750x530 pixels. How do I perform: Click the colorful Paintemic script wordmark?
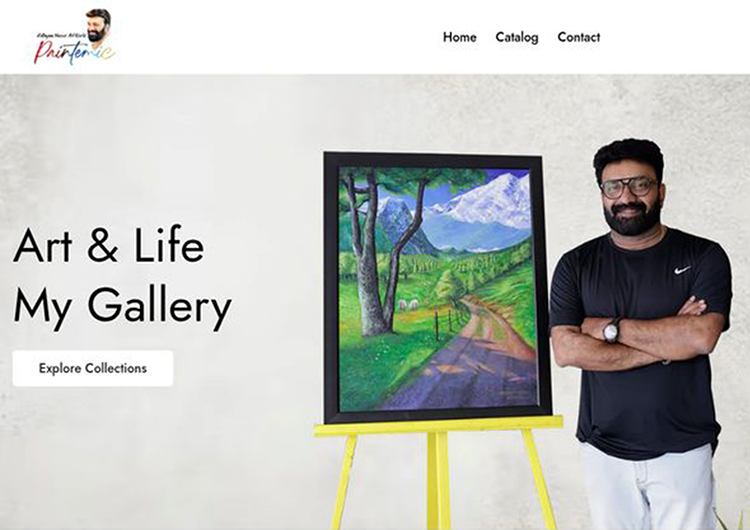[x=74, y=53]
